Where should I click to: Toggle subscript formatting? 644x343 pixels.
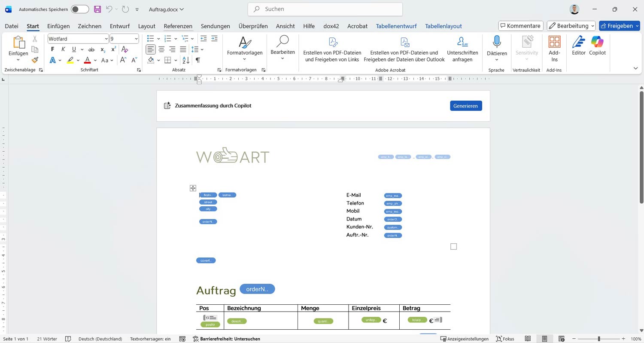tap(102, 50)
